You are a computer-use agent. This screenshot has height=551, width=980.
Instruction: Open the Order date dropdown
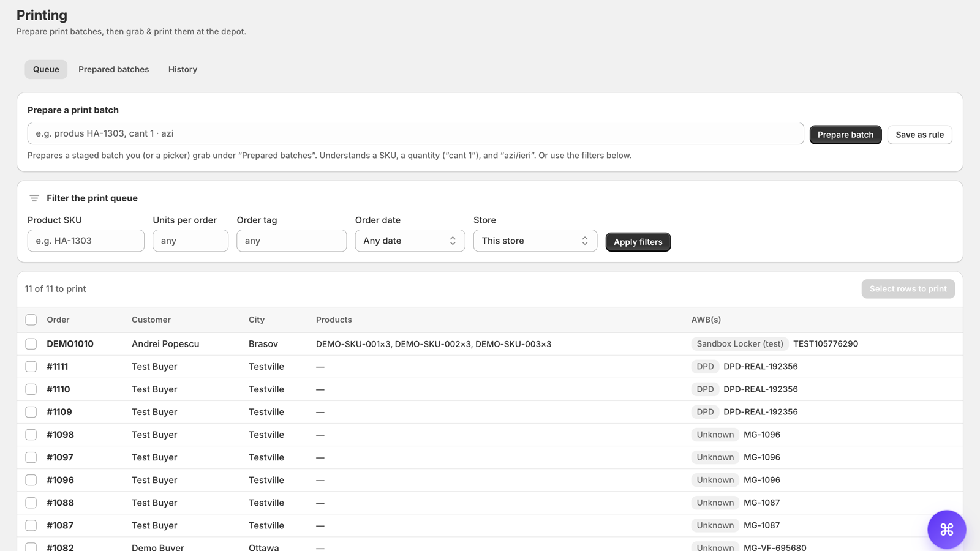(410, 241)
